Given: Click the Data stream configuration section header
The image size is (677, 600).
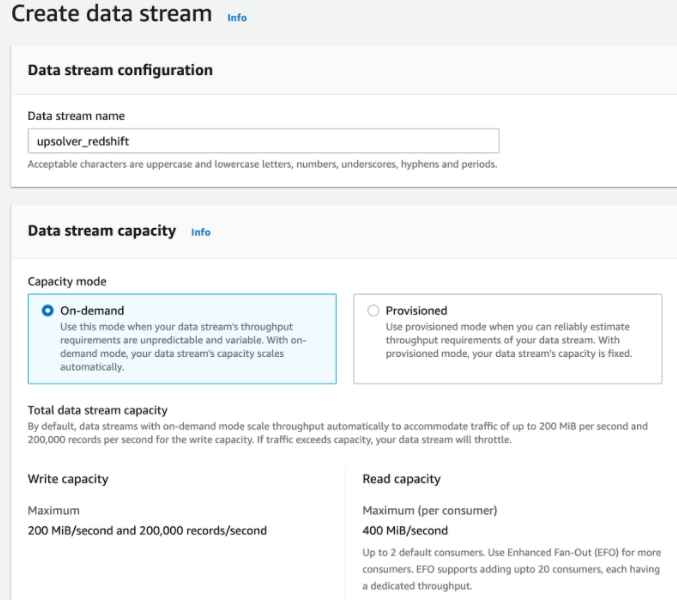Looking at the screenshot, I should (120, 70).
